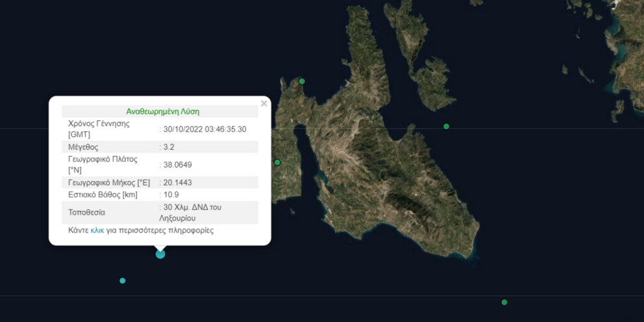644x322 pixels.
Task: Click the origin time 30/10/2022 03:46:35.30
Action: point(204,129)
